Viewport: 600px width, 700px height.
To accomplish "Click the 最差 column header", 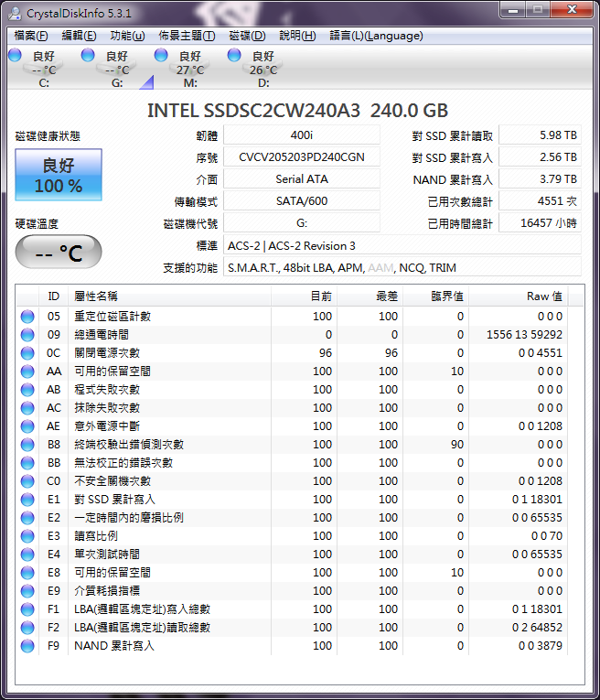I will [370, 296].
